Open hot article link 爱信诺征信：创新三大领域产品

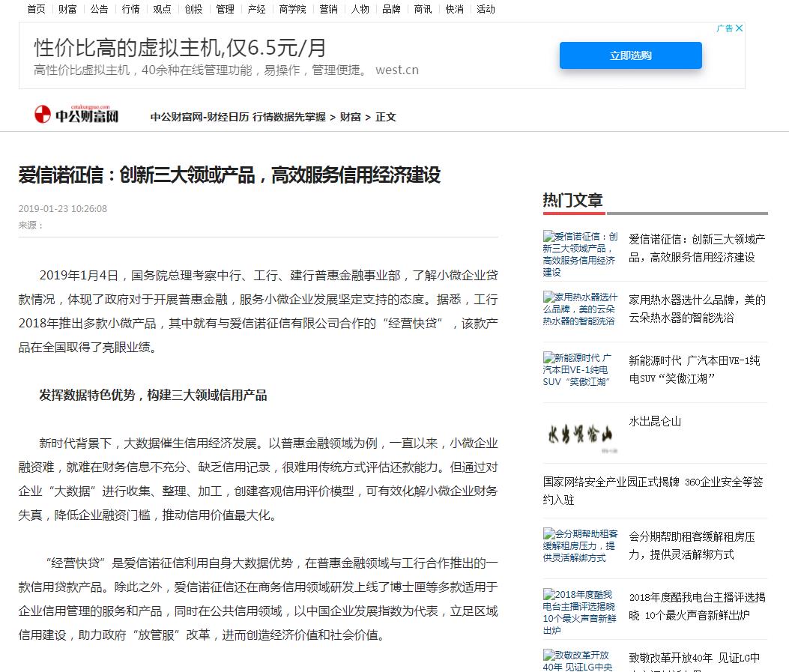click(697, 248)
